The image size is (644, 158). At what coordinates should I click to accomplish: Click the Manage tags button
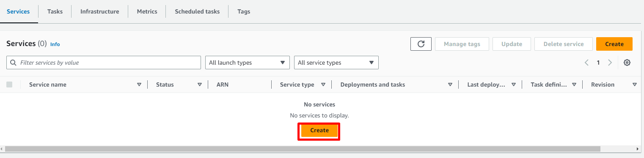point(462,44)
